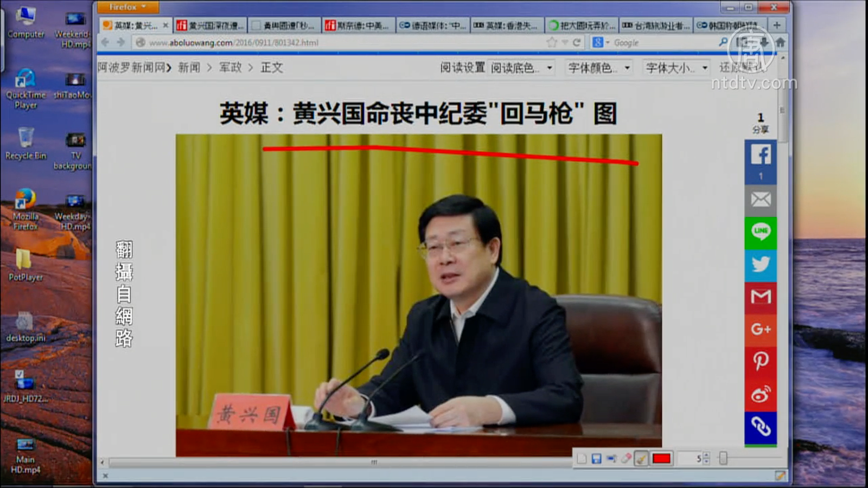This screenshot has height=488, width=868.
Task: Click the email share envelope icon
Action: click(761, 200)
